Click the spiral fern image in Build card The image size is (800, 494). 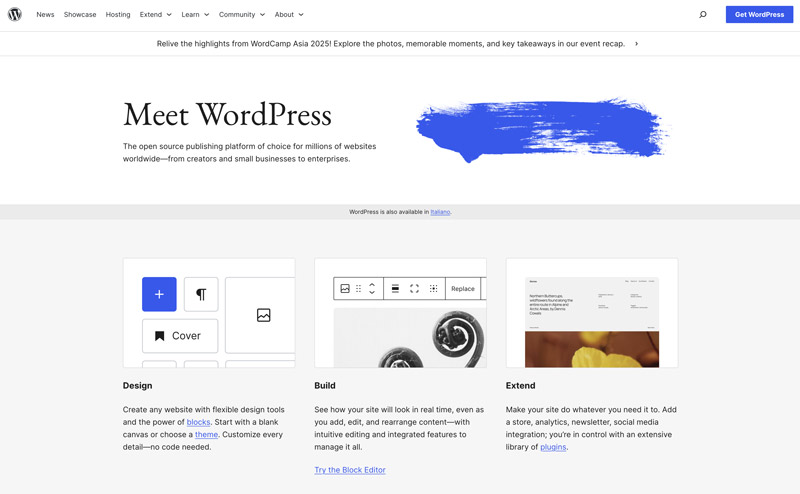click(410, 337)
